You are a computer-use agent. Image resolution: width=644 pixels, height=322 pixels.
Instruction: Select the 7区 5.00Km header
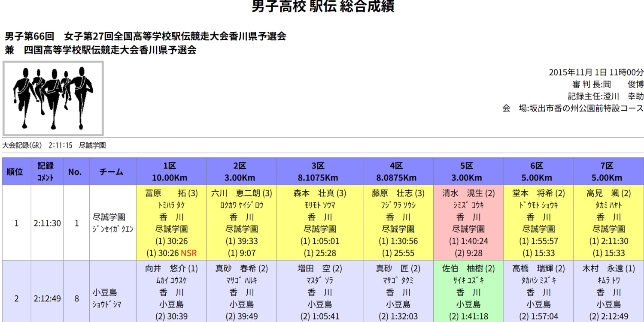[x=609, y=171]
